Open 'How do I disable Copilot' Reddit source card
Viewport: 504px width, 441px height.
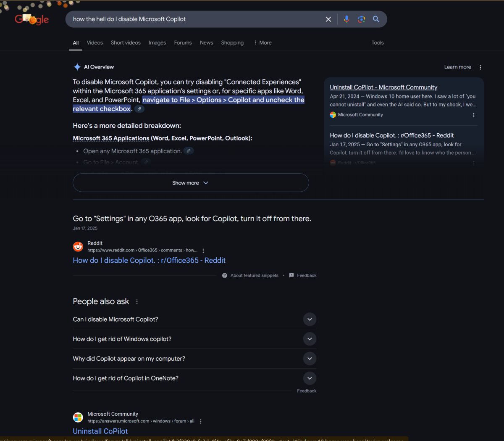[392, 135]
